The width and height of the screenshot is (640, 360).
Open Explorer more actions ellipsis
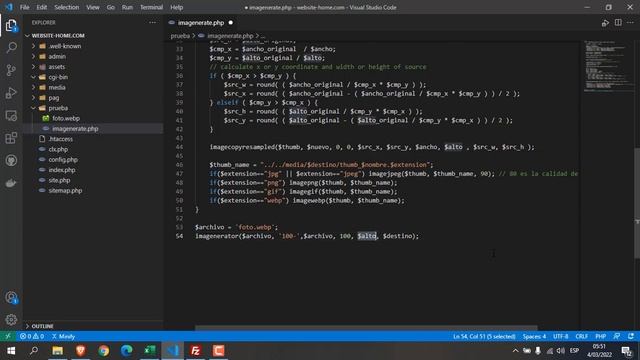pos(153,22)
